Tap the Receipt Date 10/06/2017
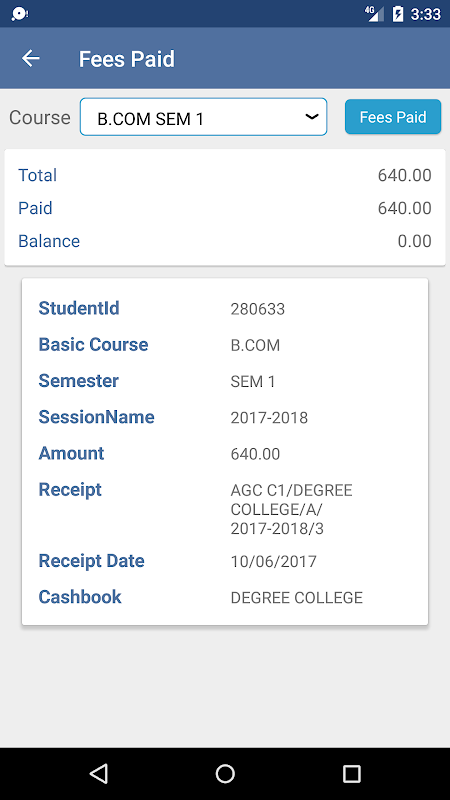 273,562
